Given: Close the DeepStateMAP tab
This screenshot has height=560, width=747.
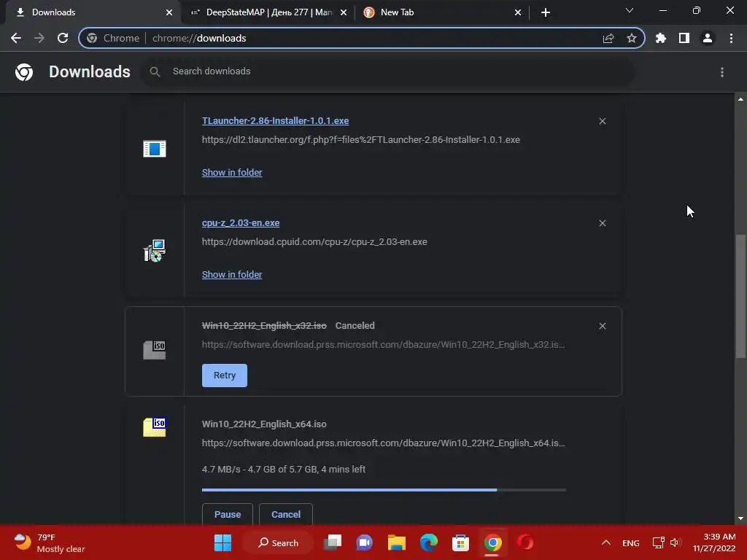Looking at the screenshot, I should point(344,12).
